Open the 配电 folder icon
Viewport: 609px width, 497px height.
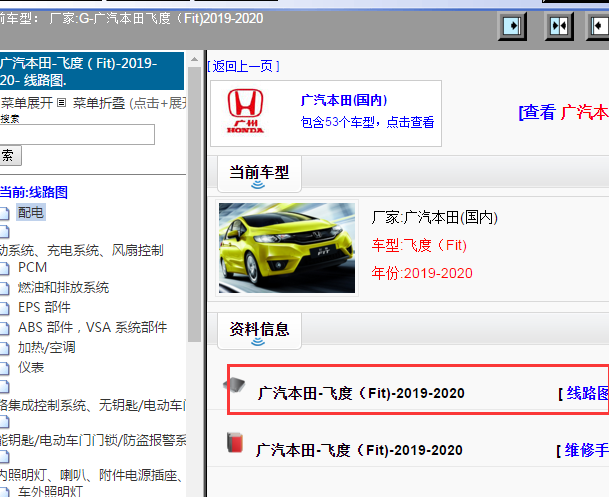pos(4,213)
